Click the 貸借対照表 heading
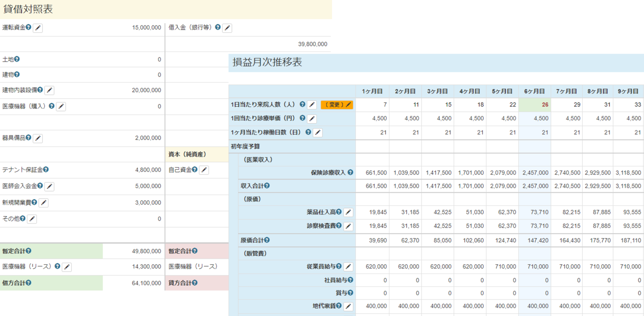 (28, 9)
